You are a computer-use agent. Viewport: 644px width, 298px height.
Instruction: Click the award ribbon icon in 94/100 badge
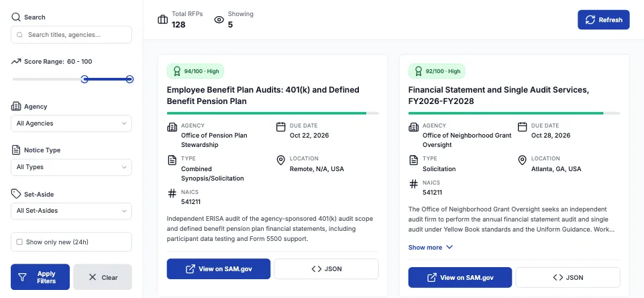(x=177, y=71)
